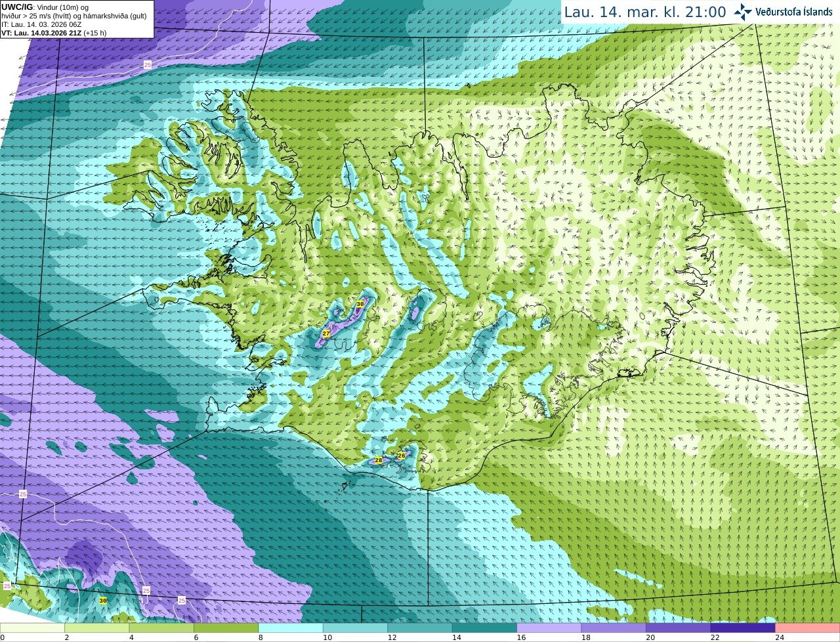Click the 30 gust marker over southwest ocean

pos(103,600)
